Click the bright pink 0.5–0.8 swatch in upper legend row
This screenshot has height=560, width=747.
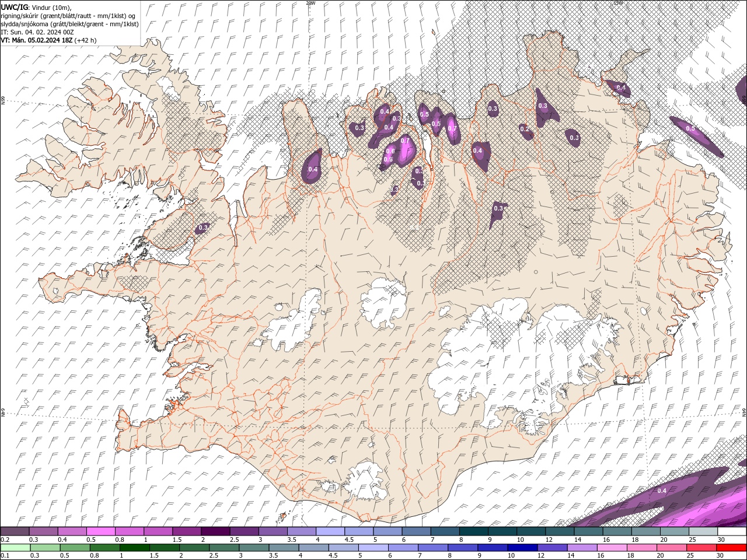click(101, 531)
